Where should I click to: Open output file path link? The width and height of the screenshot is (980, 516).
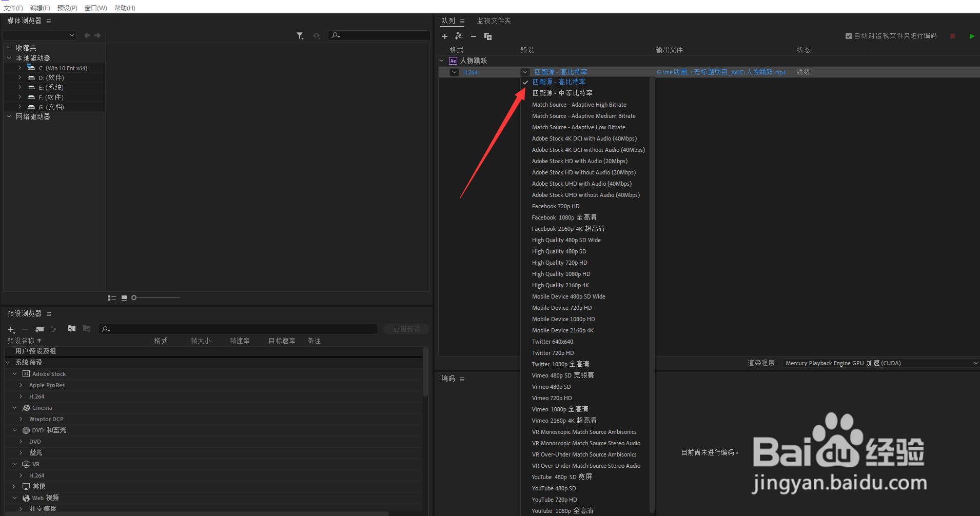tap(721, 72)
